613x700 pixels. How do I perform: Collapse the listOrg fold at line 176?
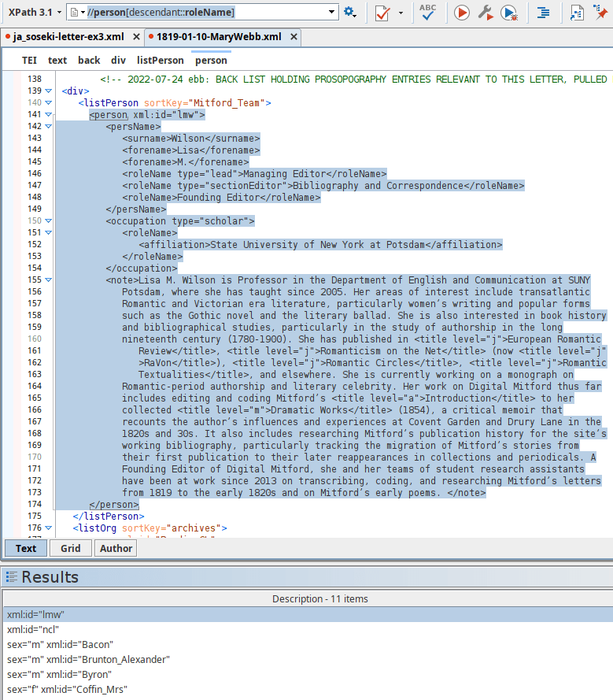pyautogui.click(x=49, y=528)
